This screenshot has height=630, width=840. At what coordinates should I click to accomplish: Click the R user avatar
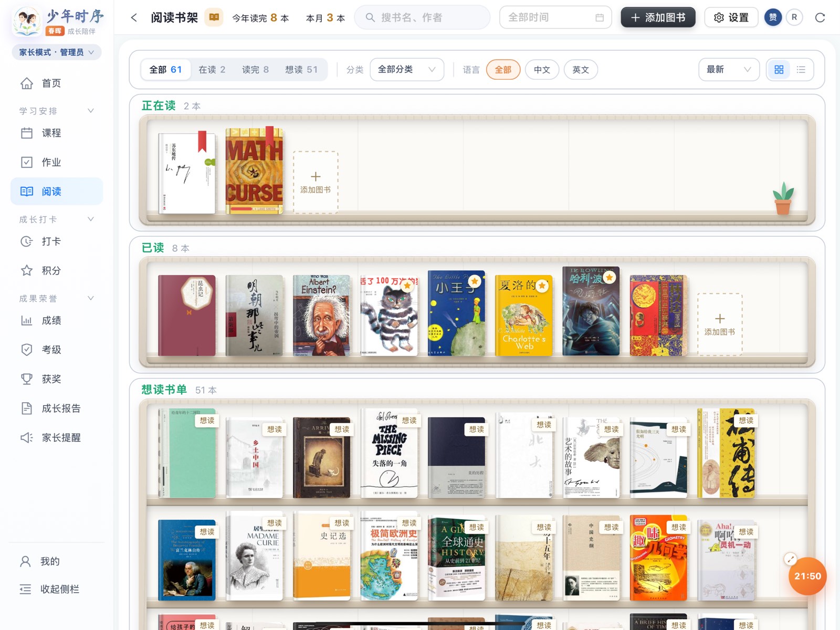tap(794, 17)
